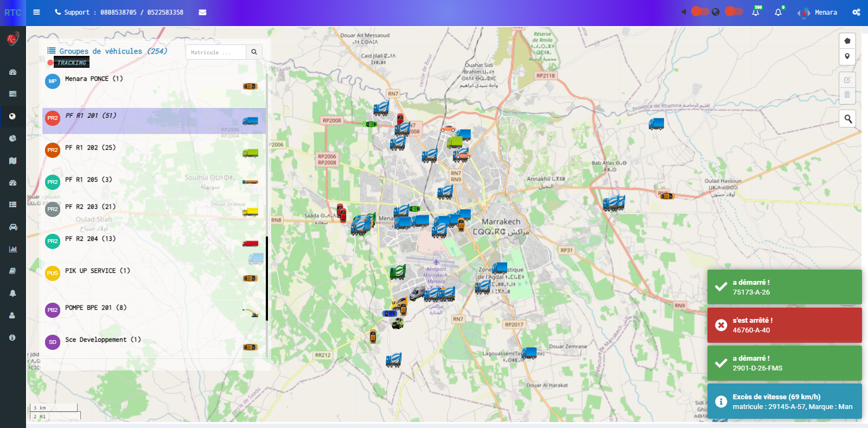868x428 pixels.
Task: Open the info sidebar icon
Action: (x=12, y=337)
